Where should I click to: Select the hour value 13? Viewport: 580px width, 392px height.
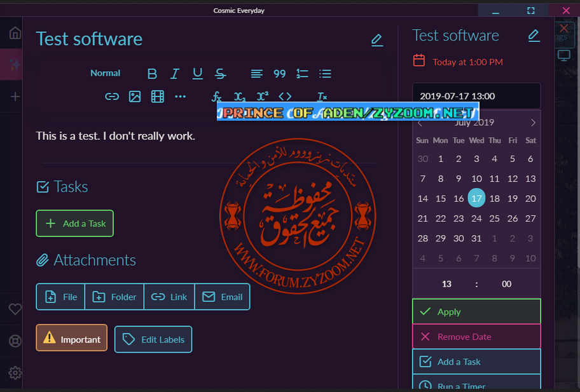(x=446, y=284)
